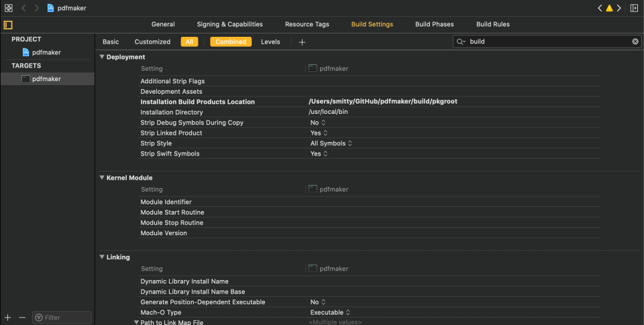644x325 pixels.
Task: Go to next issue arrow
Action: click(619, 8)
